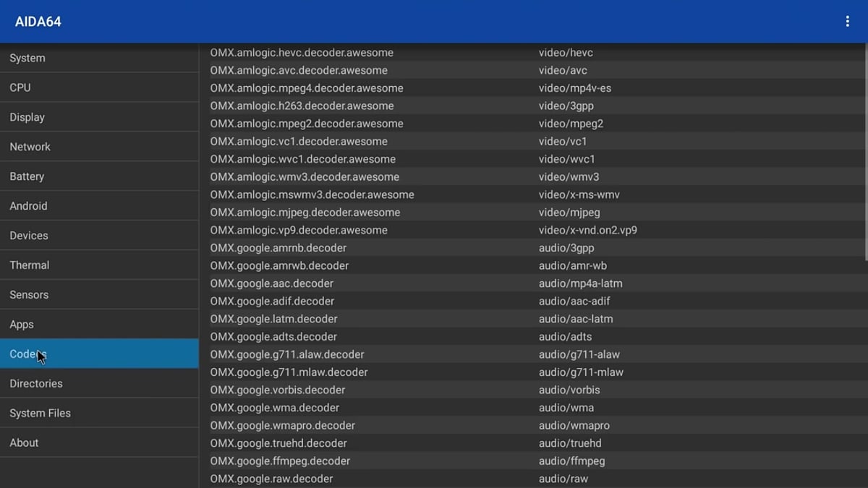The height and width of the screenshot is (488, 868).
Task: Open the Network section
Action: coord(30,147)
